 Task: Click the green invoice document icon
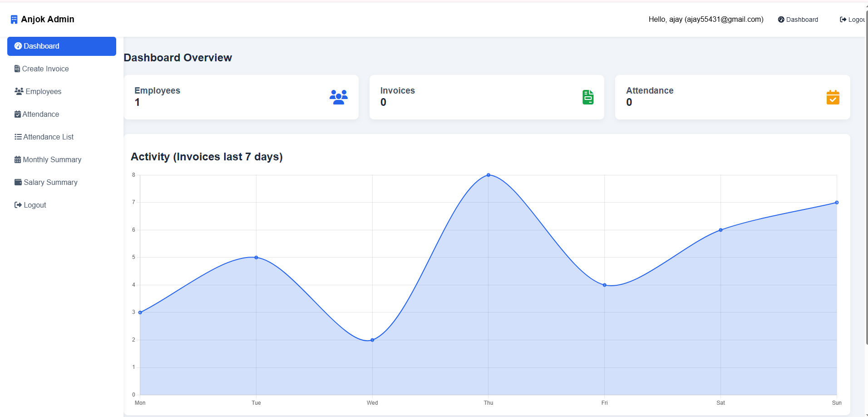click(x=588, y=97)
